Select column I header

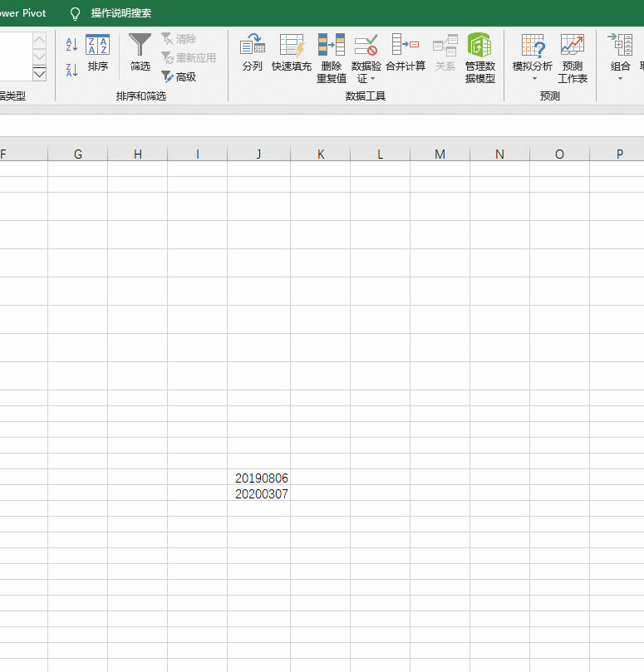pos(197,154)
